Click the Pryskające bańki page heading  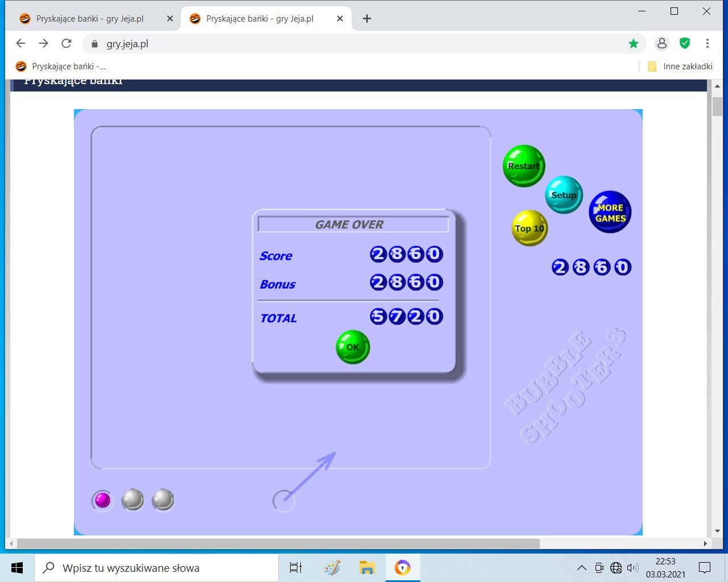(73, 82)
